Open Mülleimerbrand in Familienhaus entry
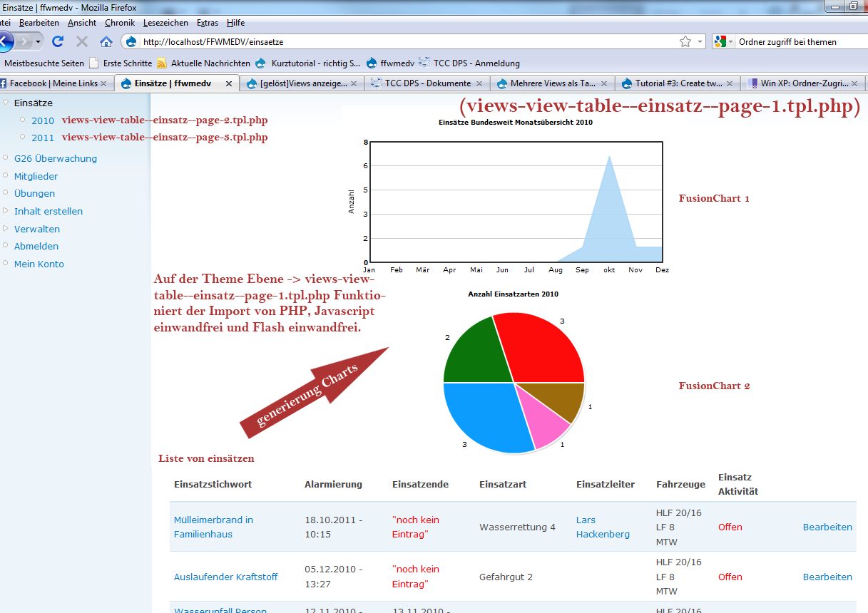 [213, 527]
